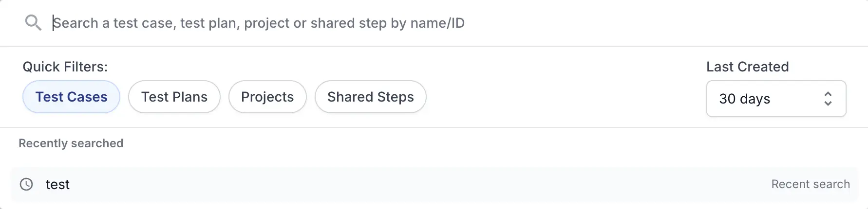Click the clock icon beside test
The width and height of the screenshot is (868, 209).
pyautogui.click(x=26, y=184)
